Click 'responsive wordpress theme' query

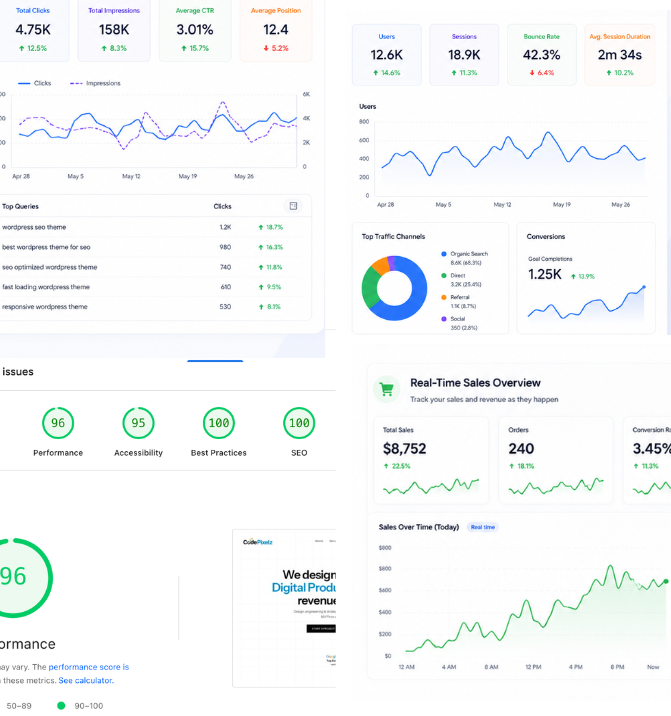click(x=45, y=307)
